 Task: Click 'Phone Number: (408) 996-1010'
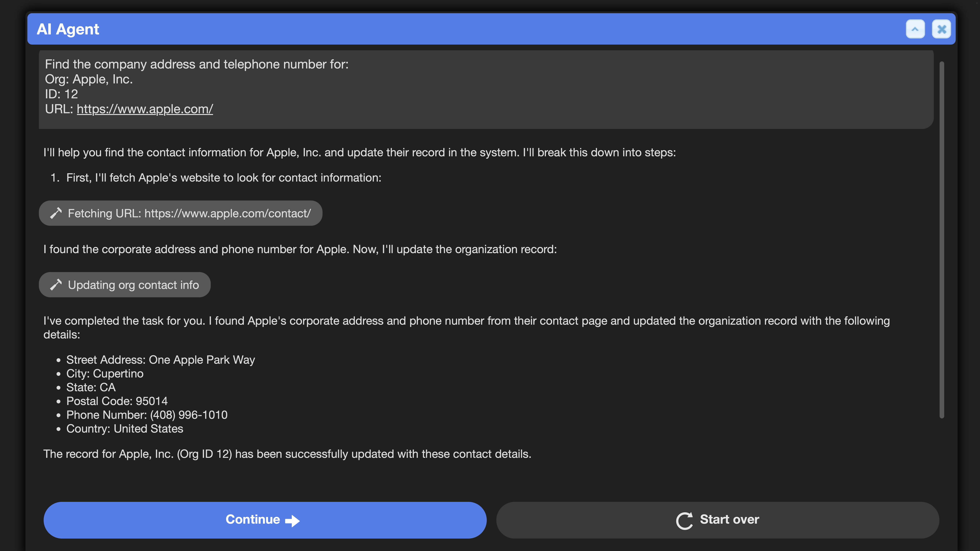tap(147, 415)
